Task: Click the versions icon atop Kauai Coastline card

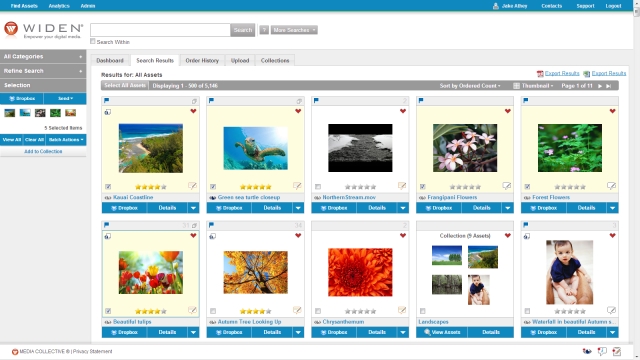Action: (x=194, y=101)
